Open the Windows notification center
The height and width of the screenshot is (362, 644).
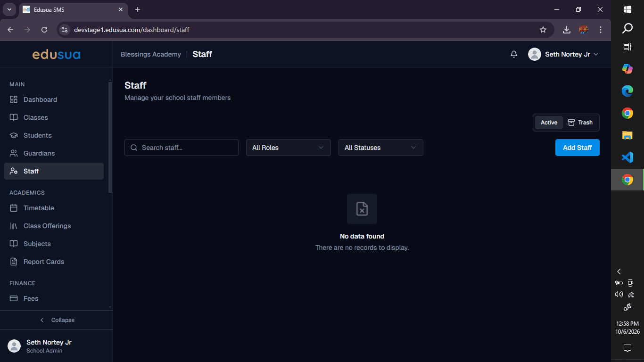(627, 348)
